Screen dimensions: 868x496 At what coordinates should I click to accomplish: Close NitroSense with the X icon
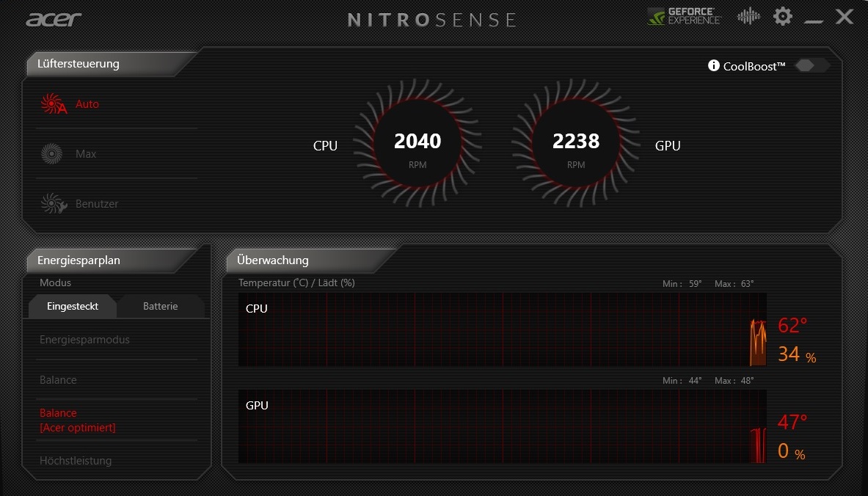(845, 16)
